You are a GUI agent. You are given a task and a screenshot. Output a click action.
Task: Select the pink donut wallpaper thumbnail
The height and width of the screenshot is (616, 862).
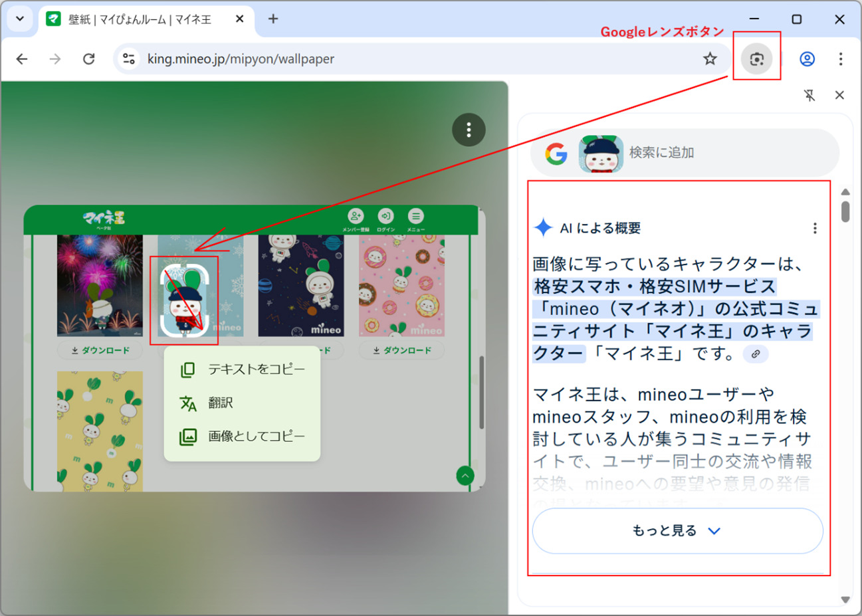(x=401, y=286)
